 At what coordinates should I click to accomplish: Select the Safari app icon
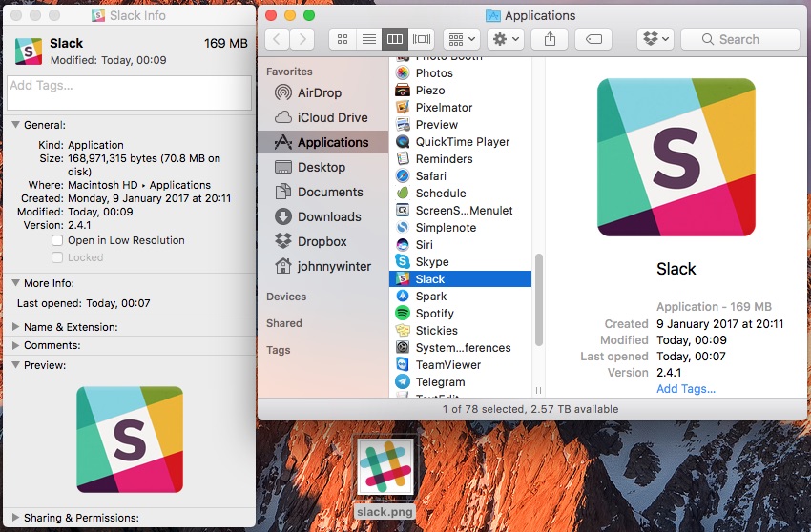(x=403, y=176)
